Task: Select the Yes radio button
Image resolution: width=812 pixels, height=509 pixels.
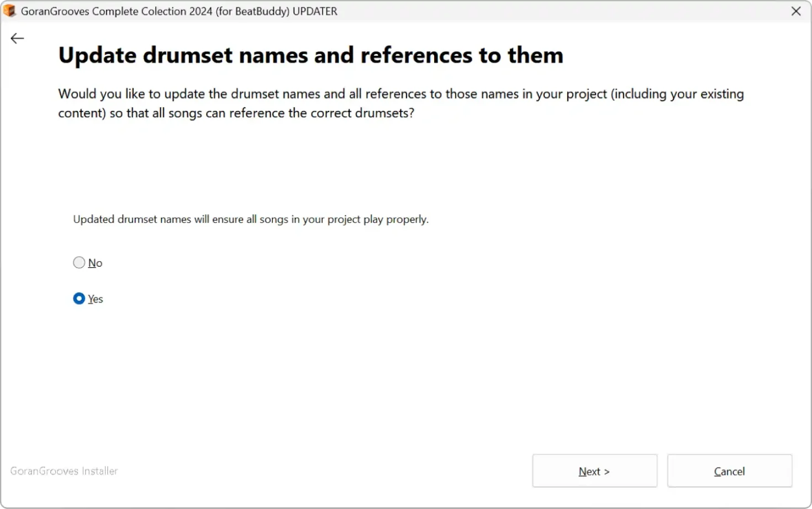Action: 79,299
